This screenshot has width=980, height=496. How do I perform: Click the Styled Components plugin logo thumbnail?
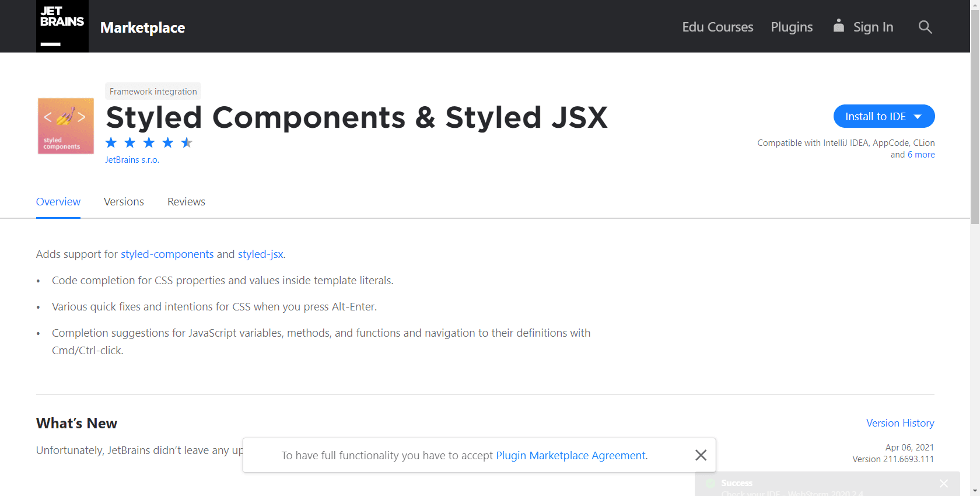(x=66, y=126)
